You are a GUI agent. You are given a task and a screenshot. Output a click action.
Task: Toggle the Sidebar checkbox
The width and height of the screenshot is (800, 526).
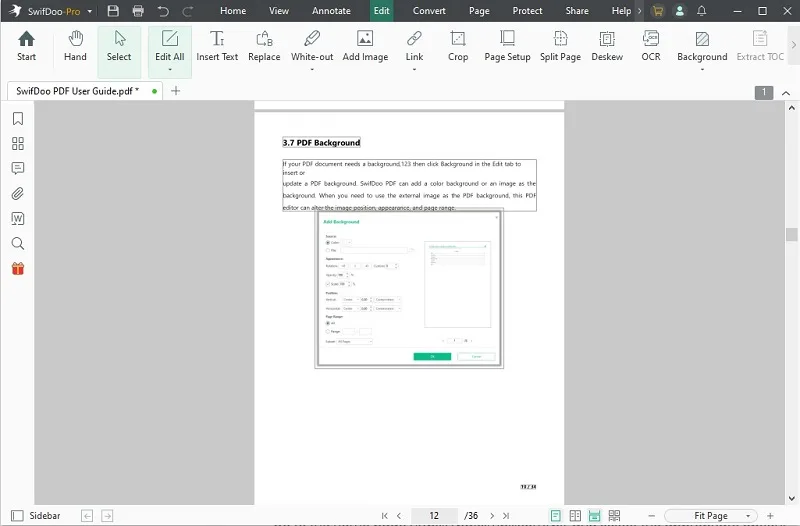click(12, 516)
